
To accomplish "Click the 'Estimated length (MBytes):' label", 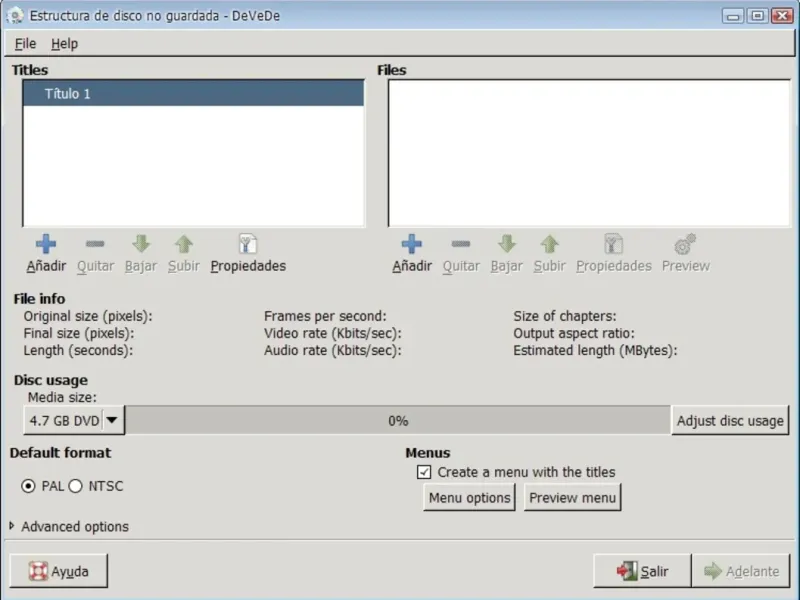I will point(595,351).
